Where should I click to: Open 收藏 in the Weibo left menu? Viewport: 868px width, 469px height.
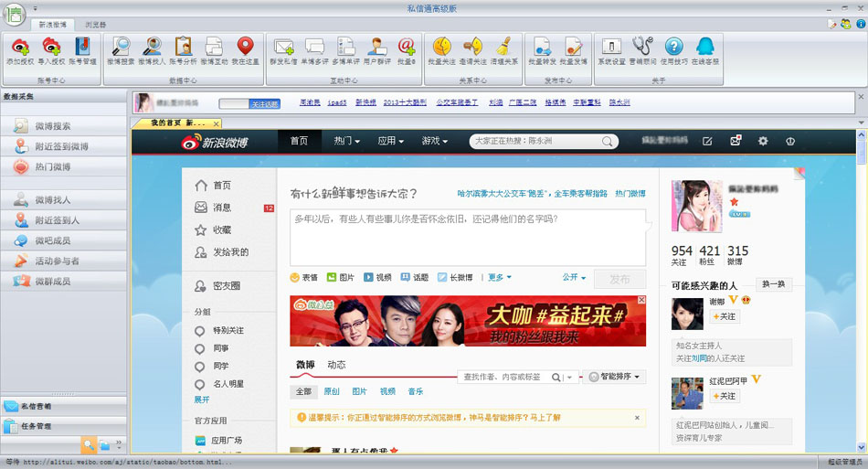tap(222, 229)
